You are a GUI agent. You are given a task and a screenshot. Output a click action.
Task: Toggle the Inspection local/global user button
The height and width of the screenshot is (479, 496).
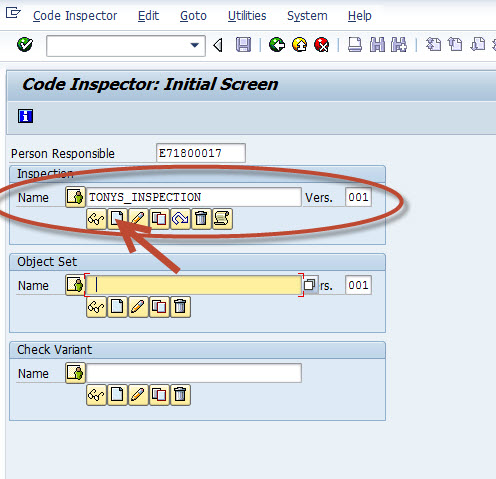tap(75, 197)
